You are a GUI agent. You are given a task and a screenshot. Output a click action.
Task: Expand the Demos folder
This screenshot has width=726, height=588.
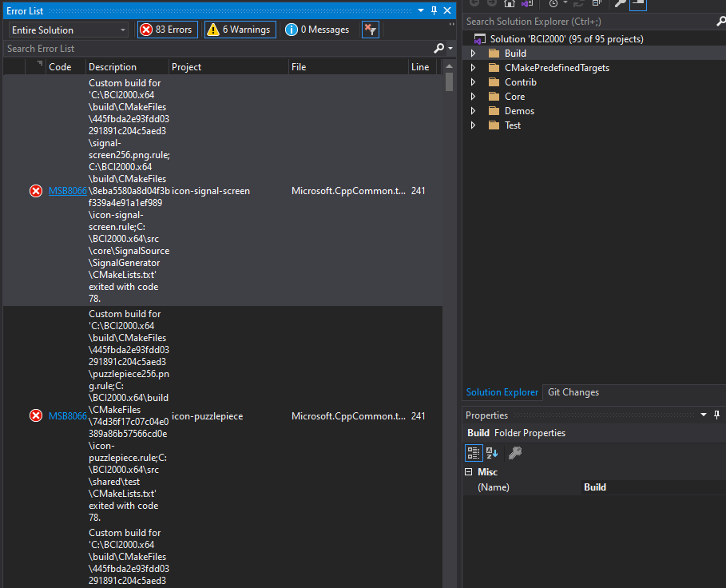pyautogui.click(x=473, y=111)
